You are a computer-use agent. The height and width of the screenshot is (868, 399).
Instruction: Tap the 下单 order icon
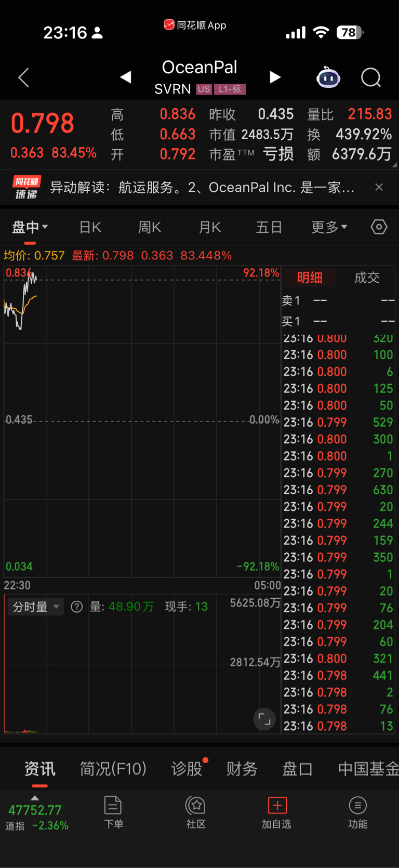(x=113, y=812)
